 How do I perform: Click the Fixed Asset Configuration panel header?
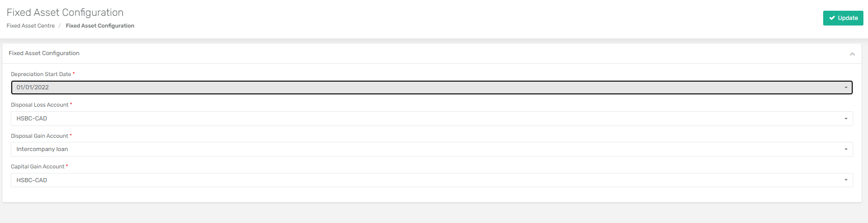432,54
